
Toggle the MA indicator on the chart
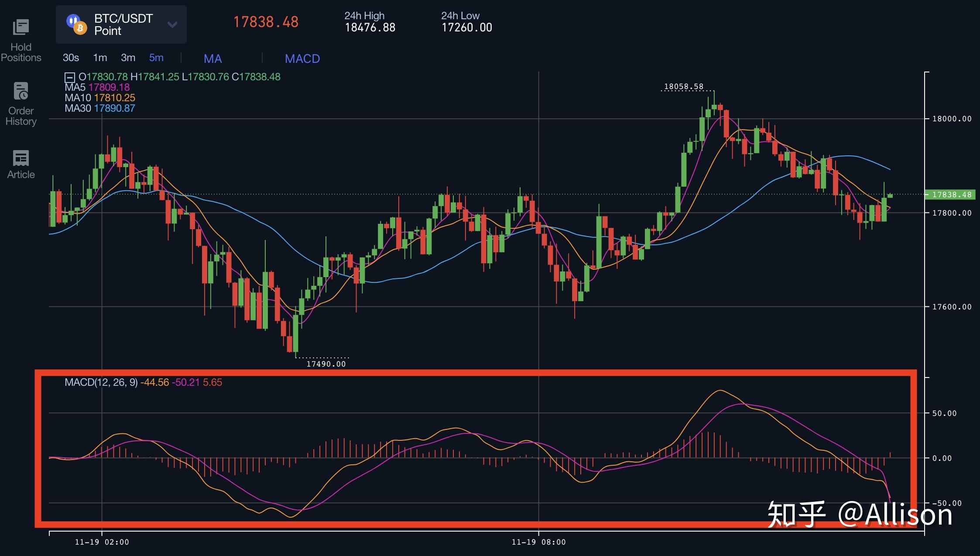212,58
